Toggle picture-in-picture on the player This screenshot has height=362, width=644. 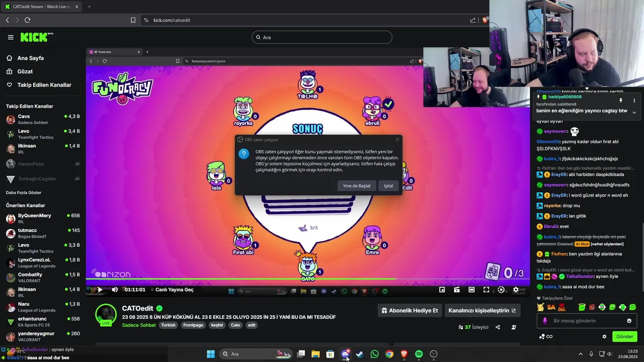tap(442, 290)
